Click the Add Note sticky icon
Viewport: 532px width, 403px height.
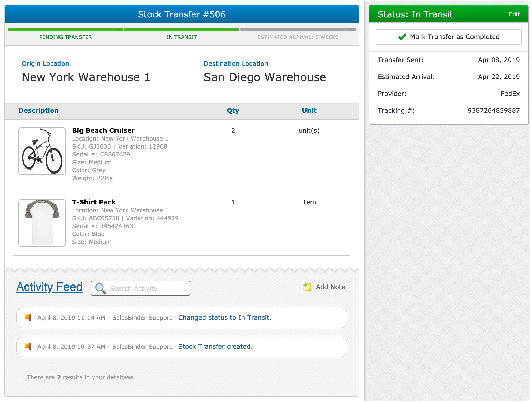coord(307,287)
